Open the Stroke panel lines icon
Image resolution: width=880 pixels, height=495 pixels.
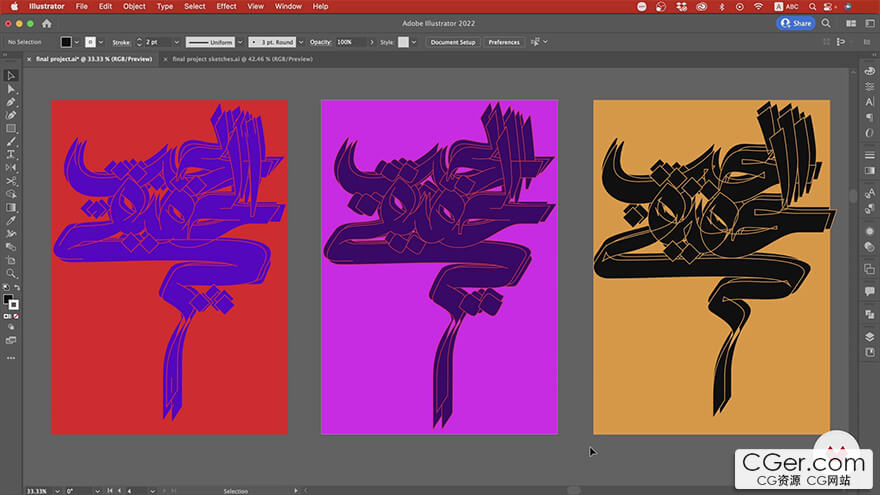(x=869, y=155)
